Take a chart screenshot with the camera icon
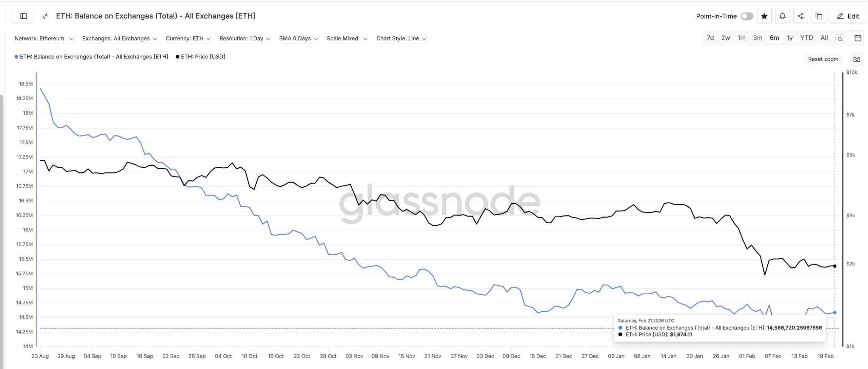The height and width of the screenshot is (369, 868). 857,59
